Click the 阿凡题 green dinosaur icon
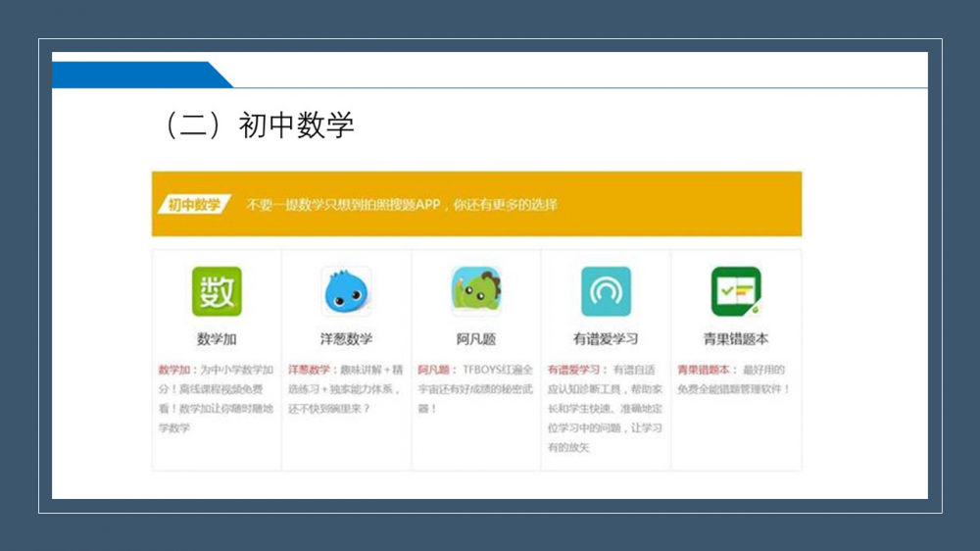Viewport: 980px width, 551px height. (476, 291)
